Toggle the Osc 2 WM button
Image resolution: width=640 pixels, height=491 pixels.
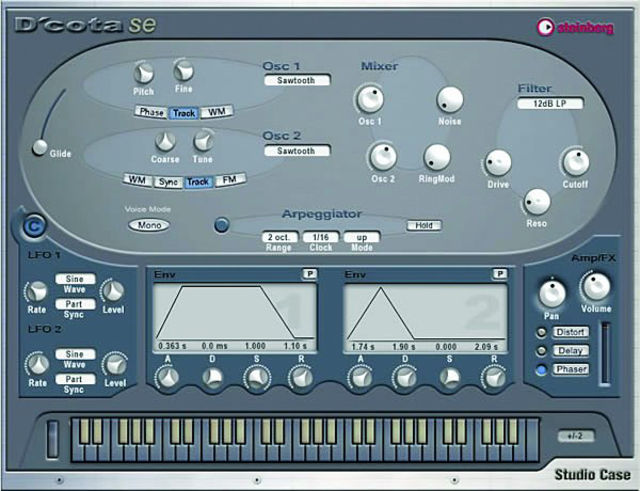tap(138, 180)
